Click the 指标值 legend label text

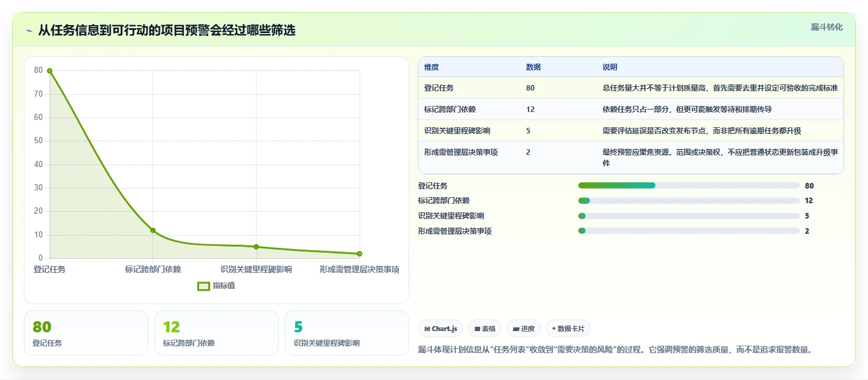point(224,286)
